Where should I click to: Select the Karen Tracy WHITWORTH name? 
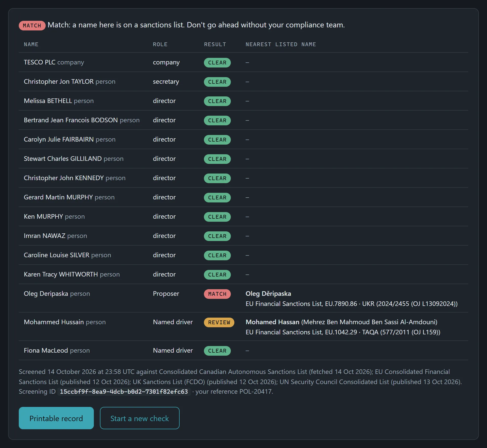(x=61, y=274)
